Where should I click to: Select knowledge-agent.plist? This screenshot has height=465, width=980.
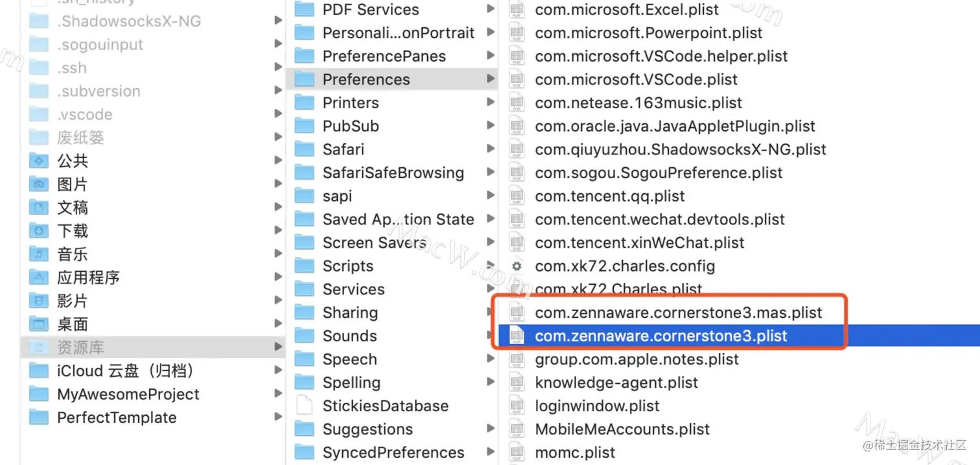click(x=617, y=383)
